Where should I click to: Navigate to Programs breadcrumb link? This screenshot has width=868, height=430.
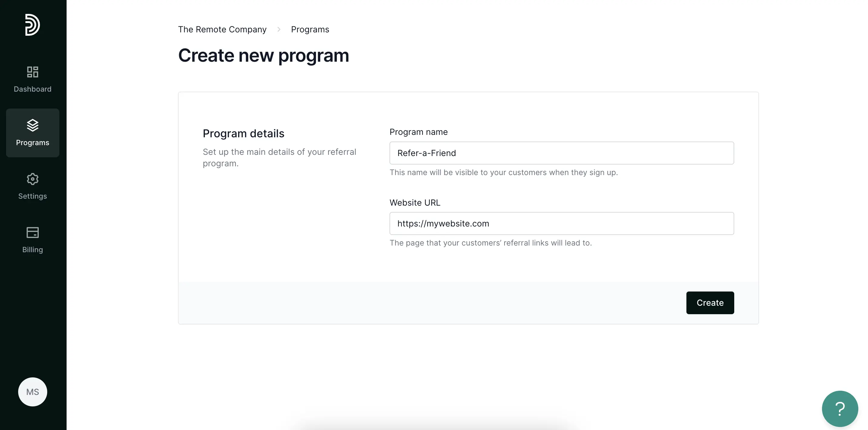310,29
